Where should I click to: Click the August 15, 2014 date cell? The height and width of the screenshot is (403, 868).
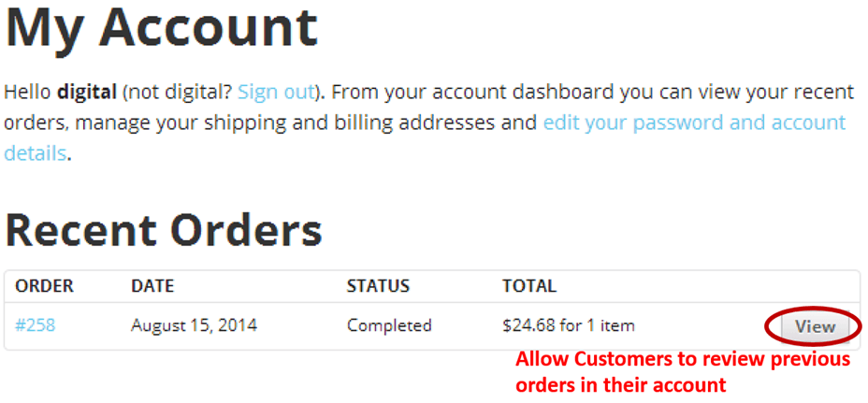point(194,325)
